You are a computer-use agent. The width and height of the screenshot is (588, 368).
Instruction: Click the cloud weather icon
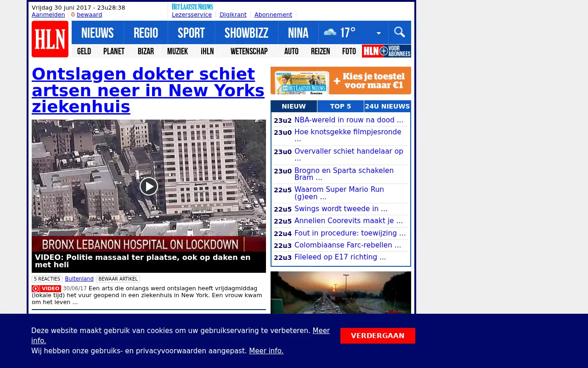pyautogui.click(x=330, y=33)
